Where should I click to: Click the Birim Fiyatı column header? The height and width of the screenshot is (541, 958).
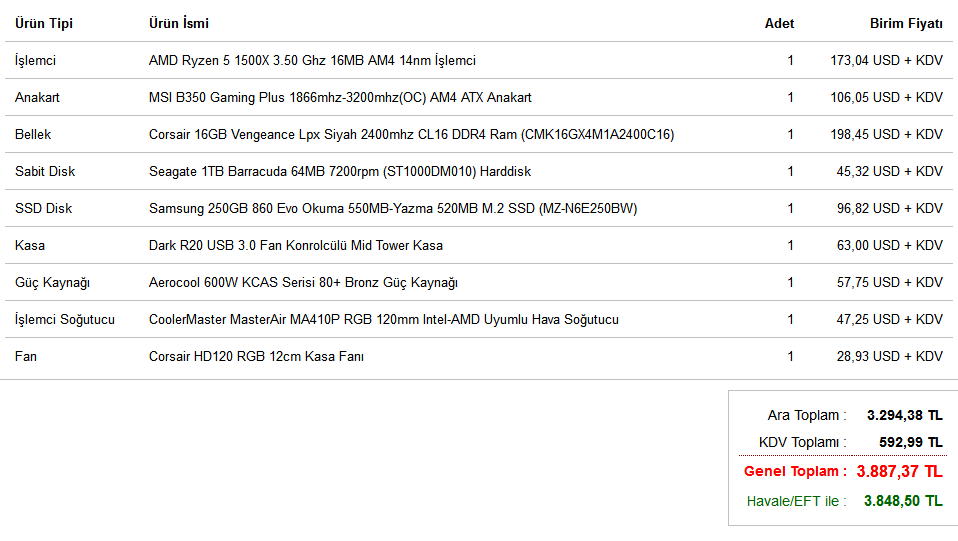(x=906, y=23)
